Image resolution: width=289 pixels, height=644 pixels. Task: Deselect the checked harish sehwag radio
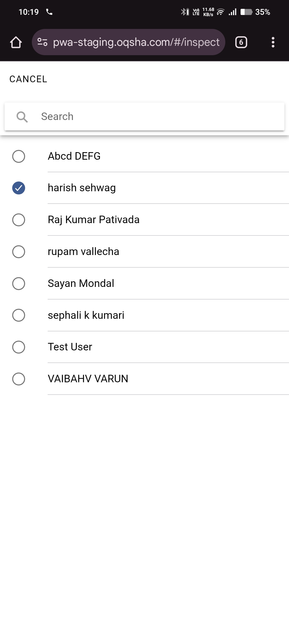pos(19,188)
